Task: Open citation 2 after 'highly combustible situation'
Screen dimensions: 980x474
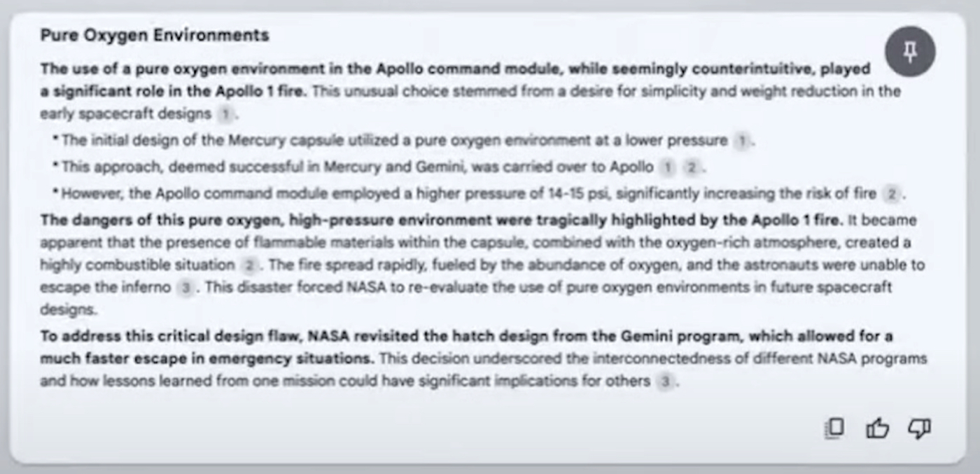Action: [x=248, y=265]
